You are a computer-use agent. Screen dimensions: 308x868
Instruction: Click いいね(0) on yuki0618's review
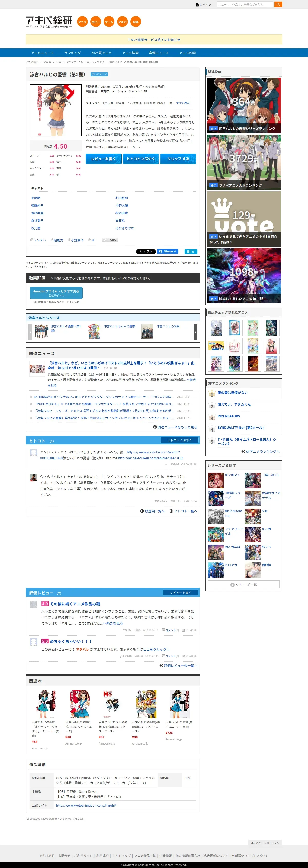point(189,656)
